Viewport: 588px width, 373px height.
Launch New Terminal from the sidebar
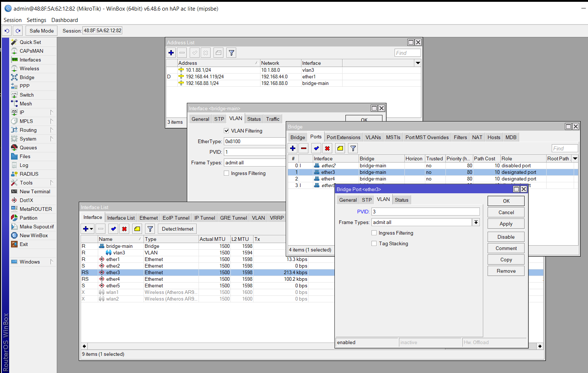click(x=35, y=191)
